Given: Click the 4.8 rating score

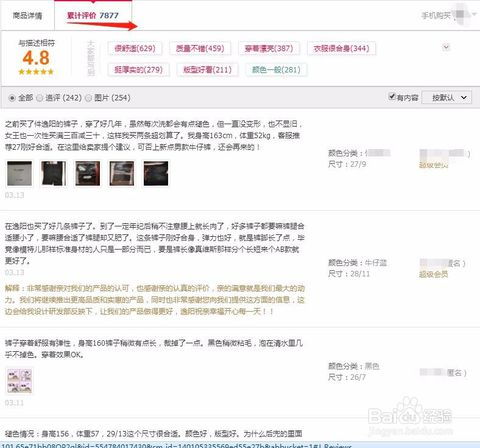Looking at the screenshot, I should pyautogui.click(x=36, y=58).
